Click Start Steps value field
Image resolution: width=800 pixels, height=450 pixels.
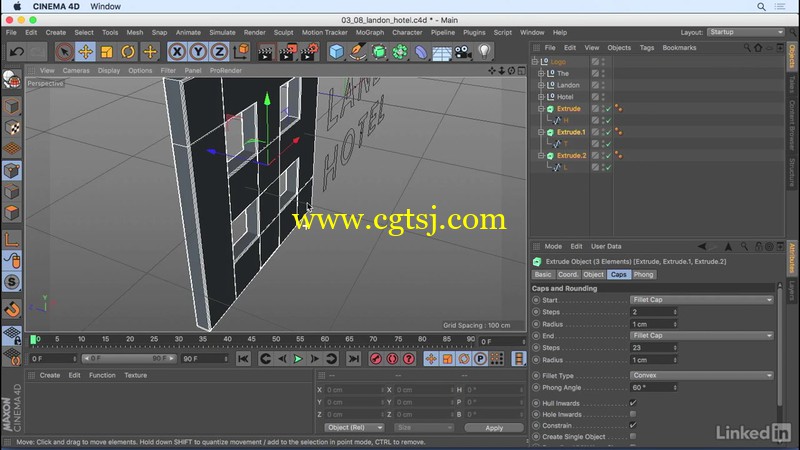coord(654,312)
